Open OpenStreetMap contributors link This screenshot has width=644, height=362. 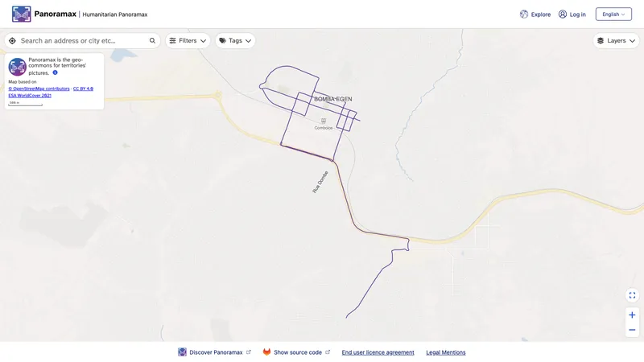(39, 88)
